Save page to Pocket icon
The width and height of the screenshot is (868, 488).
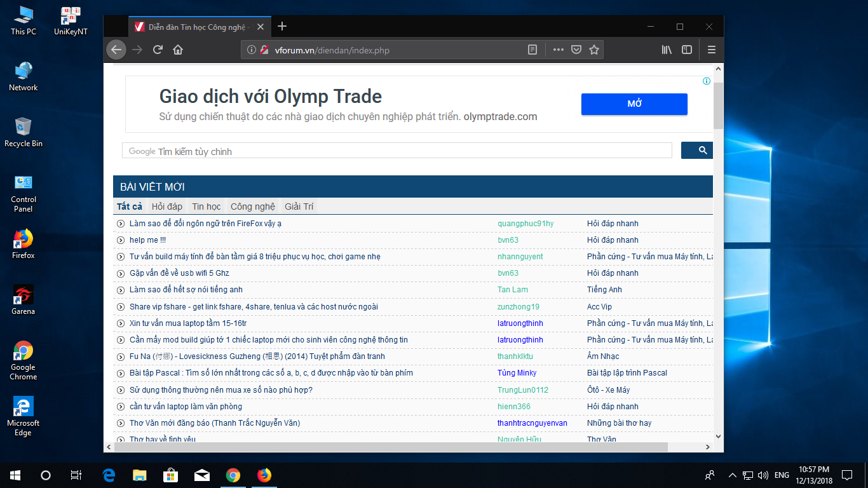click(576, 50)
